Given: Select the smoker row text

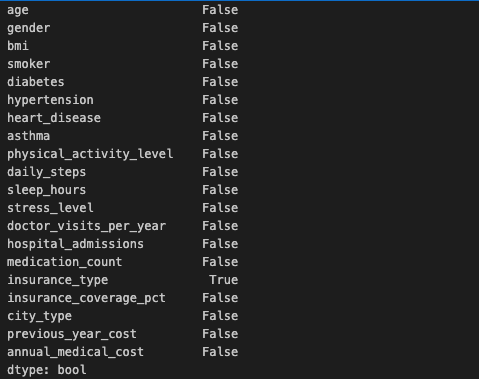Looking at the screenshot, I should click(29, 64).
